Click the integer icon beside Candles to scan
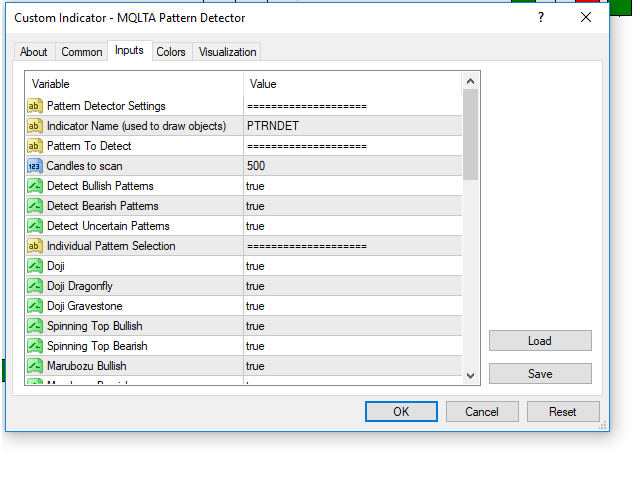640x480 pixels. 35,166
